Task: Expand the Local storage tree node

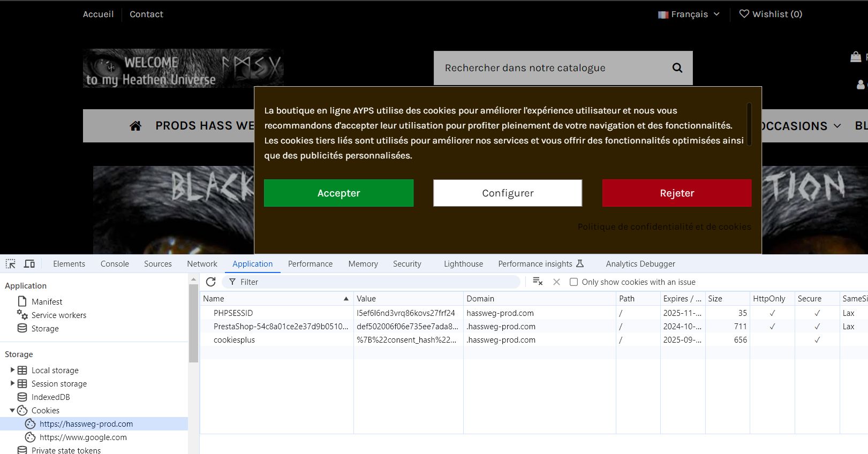Action: tap(12, 370)
